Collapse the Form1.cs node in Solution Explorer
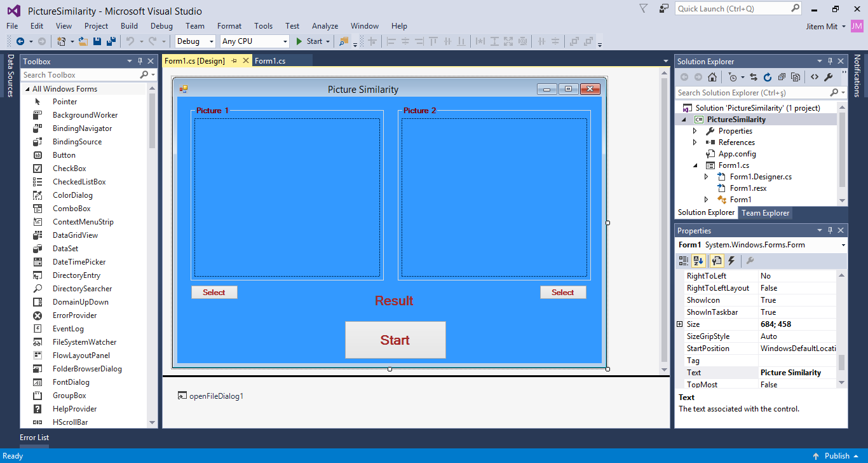868x463 pixels. [695, 165]
